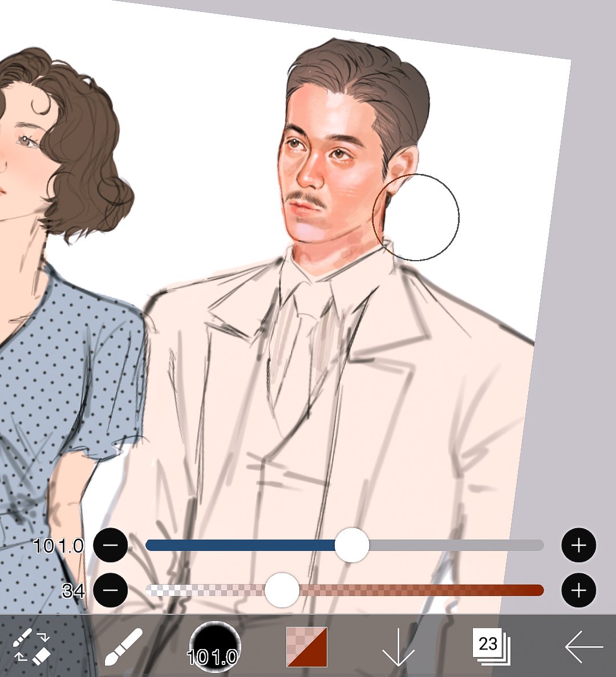Viewport: 616px width, 677px height.
Task: Decrease brush size with the minus button
Action: pyautogui.click(x=111, y=545)
